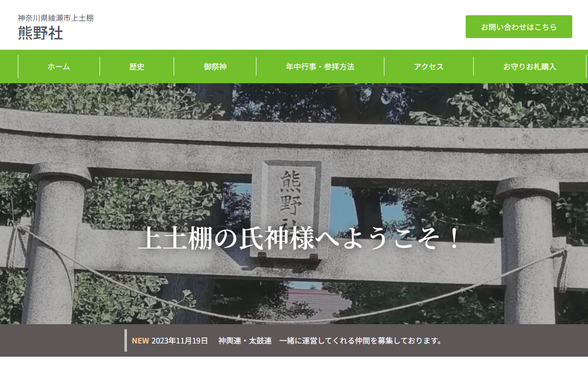The height and width of the screenshot is (380, 588).
Task: Navigate to the アクセス page
Action: coord(429,66)
